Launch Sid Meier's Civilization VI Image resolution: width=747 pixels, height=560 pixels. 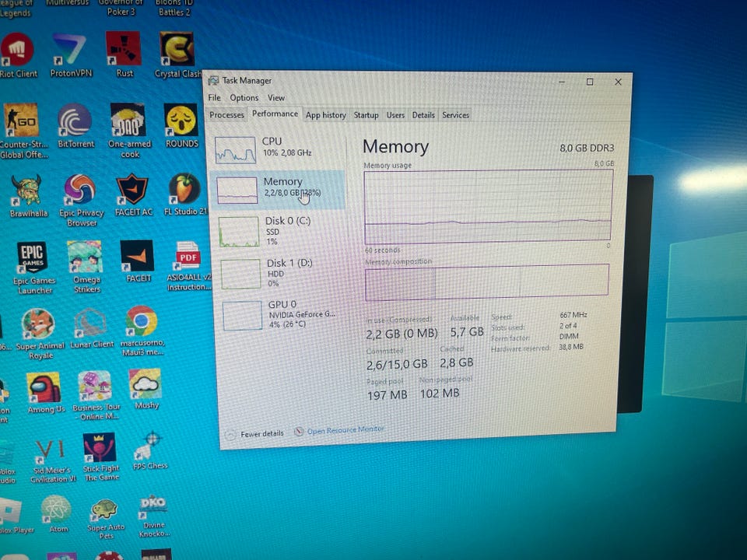click(52, 461)
